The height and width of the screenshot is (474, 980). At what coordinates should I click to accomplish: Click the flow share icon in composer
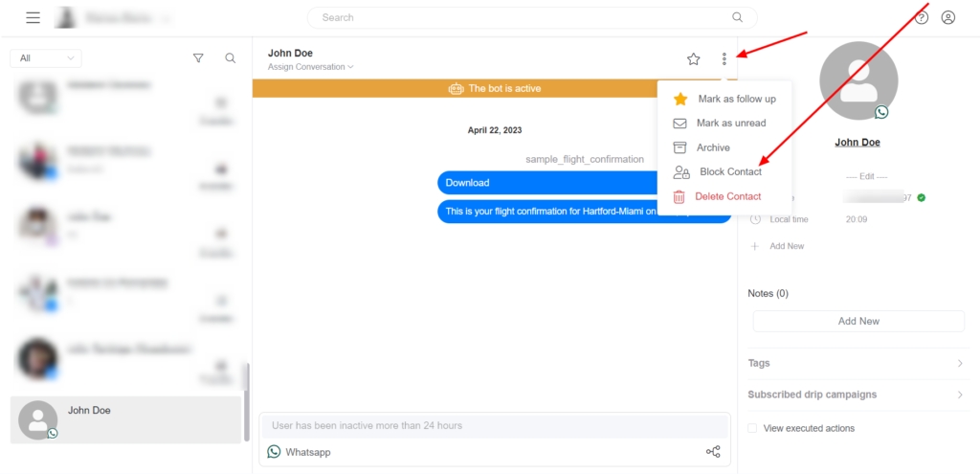pos(713,452)
